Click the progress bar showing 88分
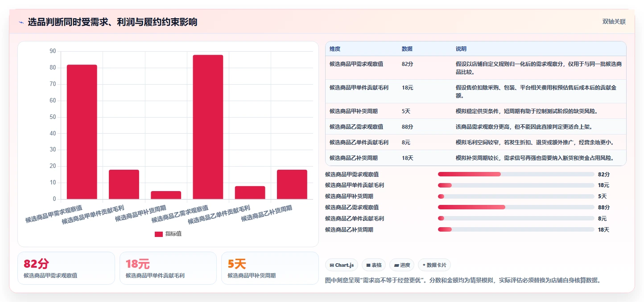Screen dimensions: 644x302 pos(516,207)
